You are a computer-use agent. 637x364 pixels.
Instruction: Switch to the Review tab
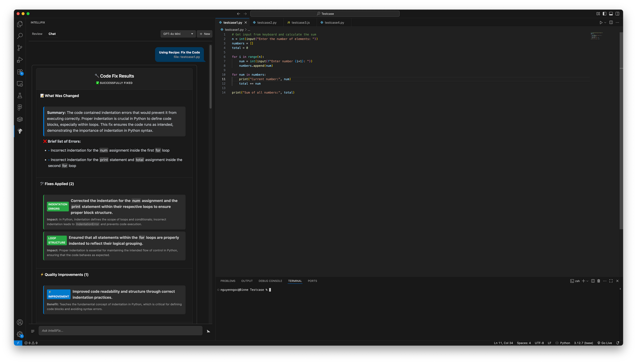click(x=37, y=34)
